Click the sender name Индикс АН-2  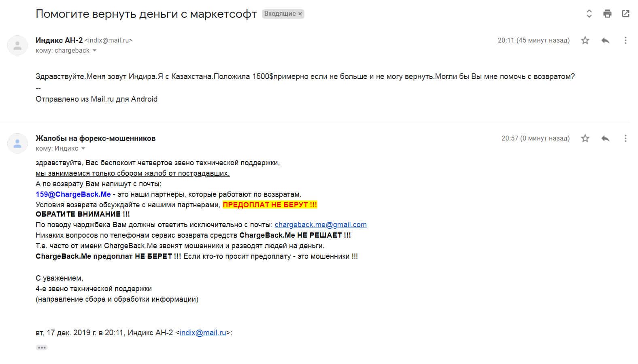[x=59, y=40]
